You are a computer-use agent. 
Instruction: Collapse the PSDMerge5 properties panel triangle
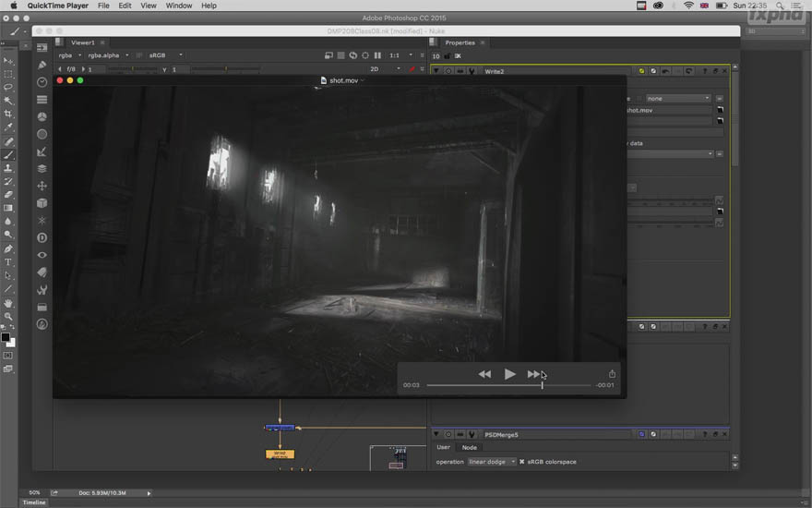click(436, 434)
